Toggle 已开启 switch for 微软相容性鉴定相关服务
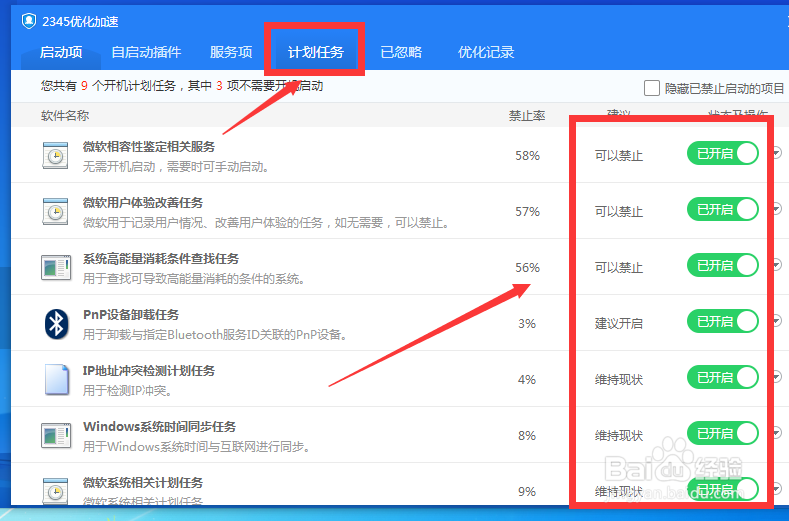This screenshot has width=789, height=521. [723, 153]
